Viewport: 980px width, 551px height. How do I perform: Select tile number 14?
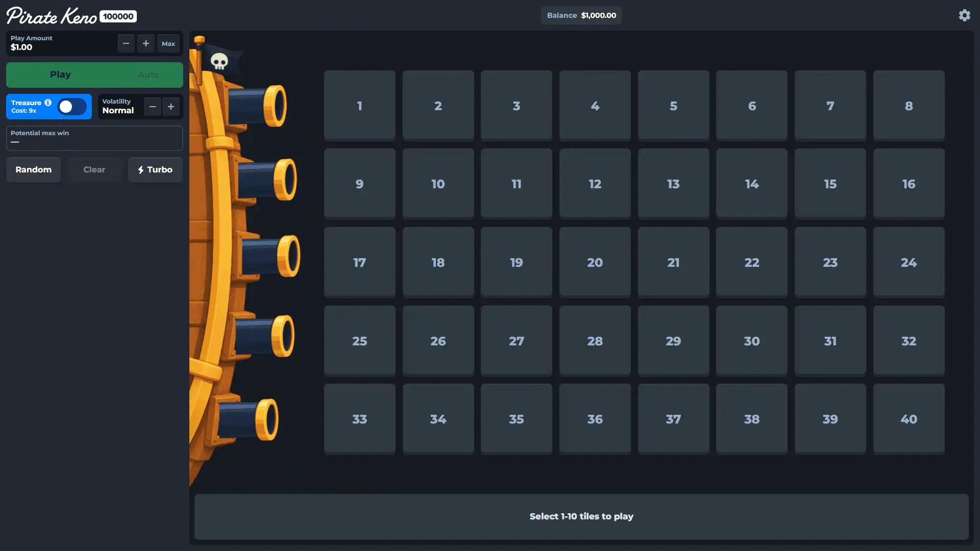pos(752,184)
